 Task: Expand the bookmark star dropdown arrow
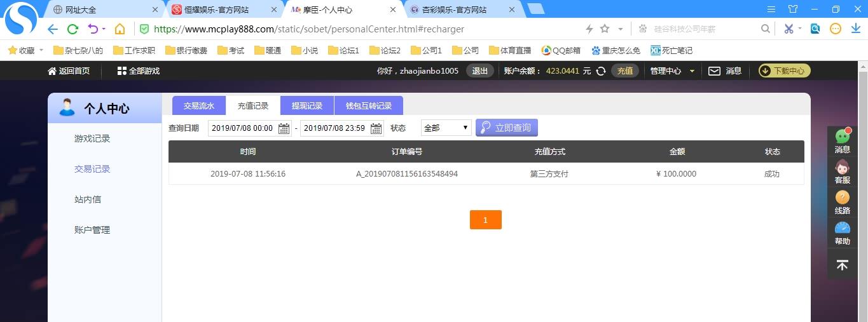(x=621, y=29)
